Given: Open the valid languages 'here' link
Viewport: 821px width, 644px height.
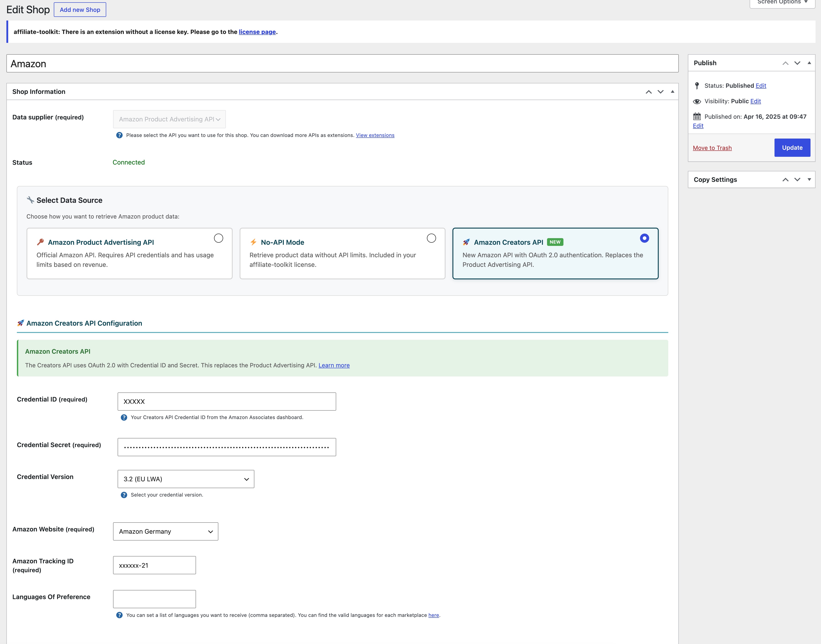Looking at the screenshot, I should (x=433, y=615).
